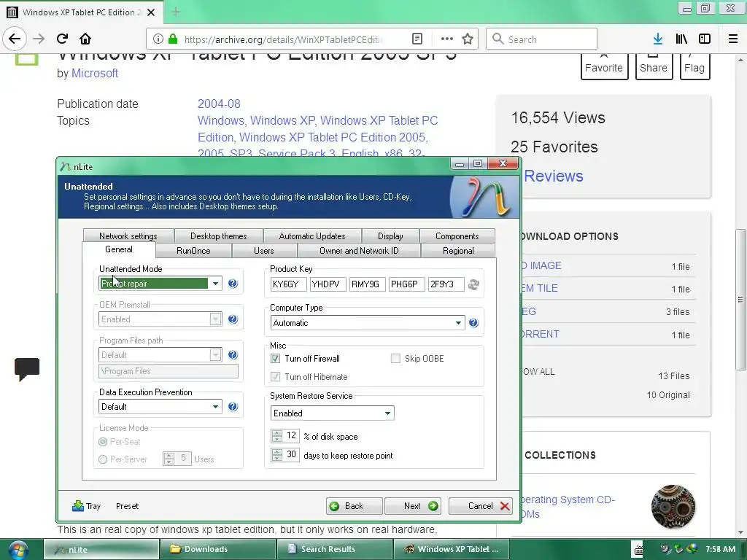Adjust days to keep restore point stepper
The image size is (747, 560).
tap(277, 455)
